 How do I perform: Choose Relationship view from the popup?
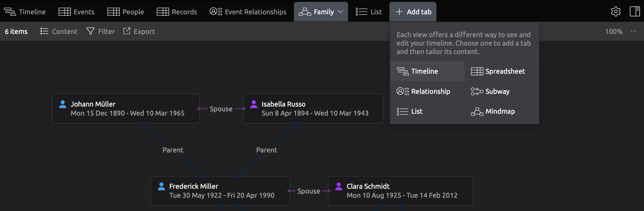[423, 91]
